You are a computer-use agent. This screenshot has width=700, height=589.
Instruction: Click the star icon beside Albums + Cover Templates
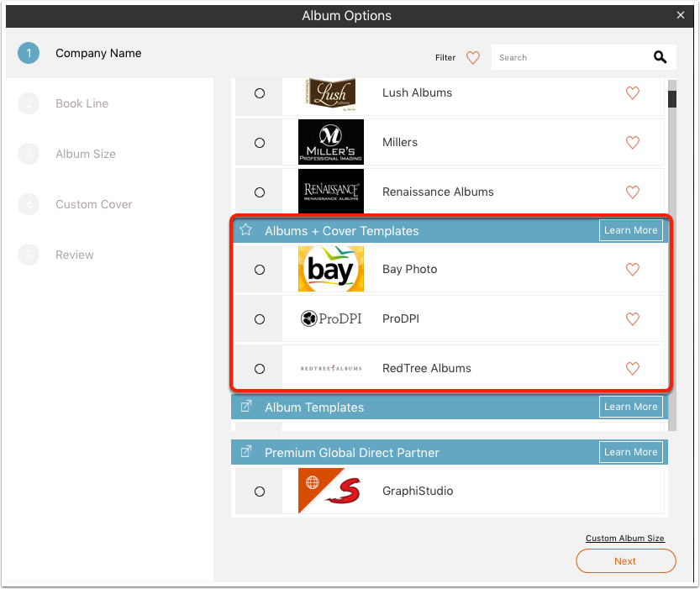(245, 230)
